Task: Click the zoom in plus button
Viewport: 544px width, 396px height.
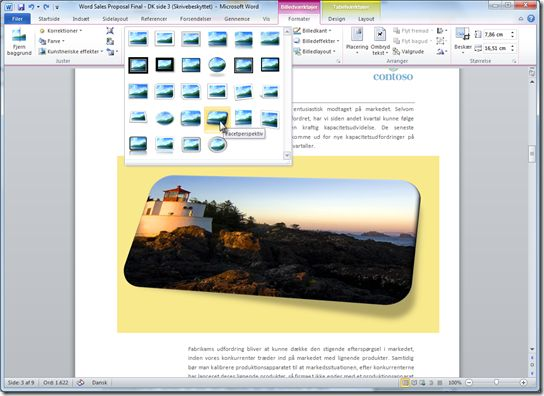Action: coord(523,382)
